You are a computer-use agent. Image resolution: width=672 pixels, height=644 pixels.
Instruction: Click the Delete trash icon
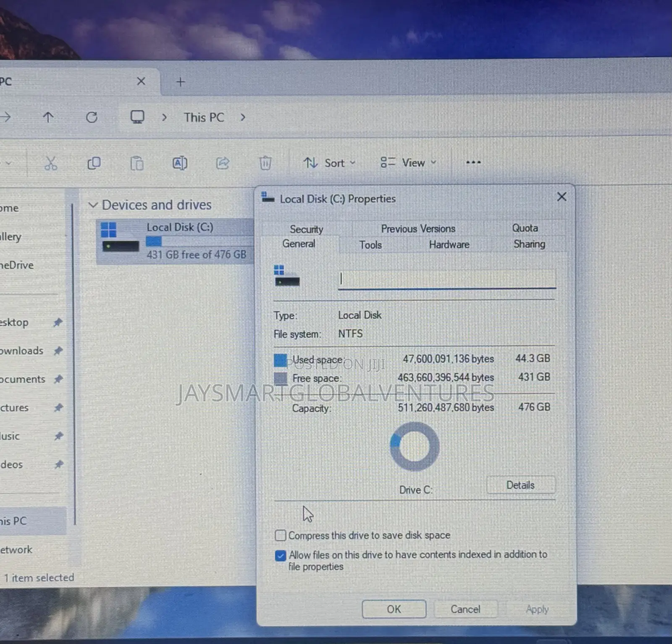coord(265,163)
